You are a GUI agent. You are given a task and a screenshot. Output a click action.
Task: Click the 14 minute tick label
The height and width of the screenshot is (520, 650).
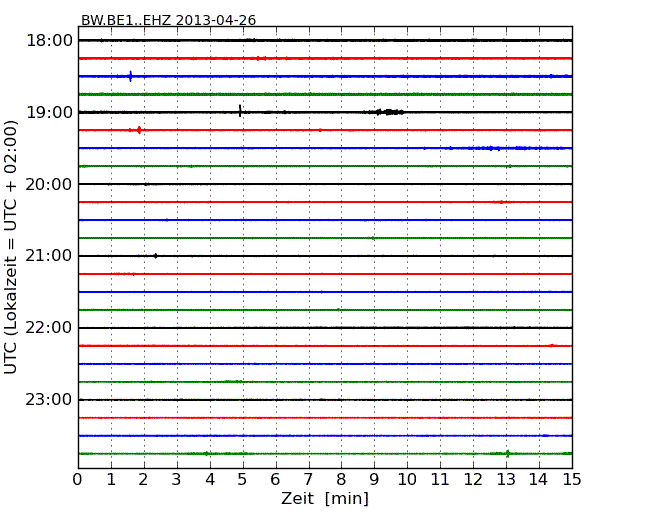[538, 480]
